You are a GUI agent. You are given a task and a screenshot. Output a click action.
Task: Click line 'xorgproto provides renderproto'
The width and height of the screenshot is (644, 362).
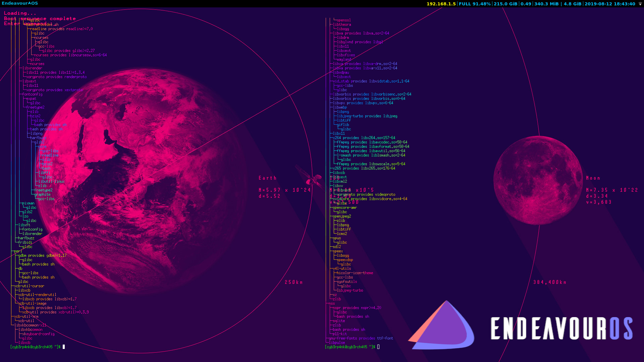click(56, 77)
